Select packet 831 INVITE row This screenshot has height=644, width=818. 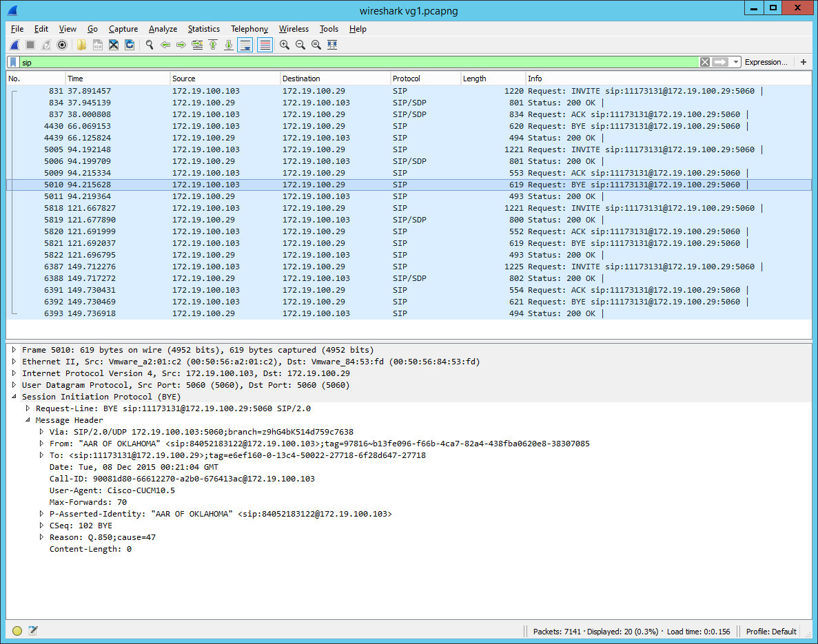pyautogui.click(x=409, y=91)
